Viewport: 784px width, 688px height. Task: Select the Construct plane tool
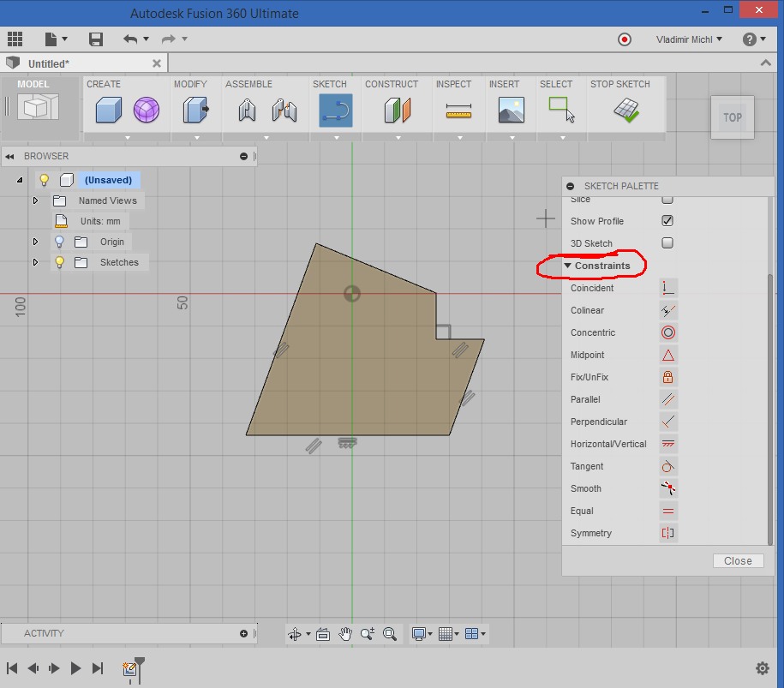click(398, 111)
